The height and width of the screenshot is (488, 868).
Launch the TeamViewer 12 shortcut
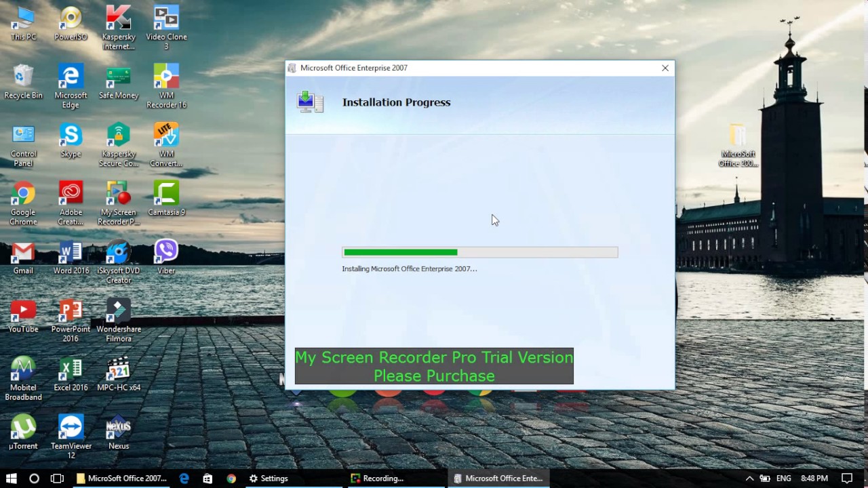point(71,436)
